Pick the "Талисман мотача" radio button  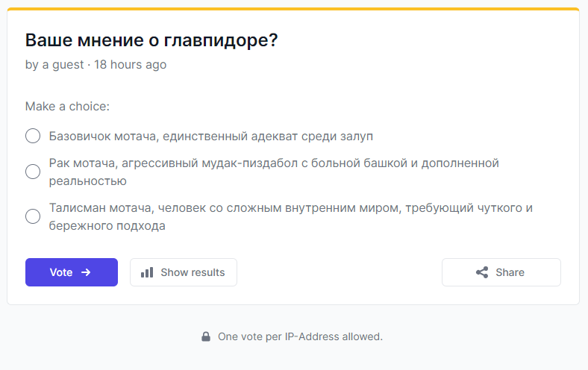point(33,216)
